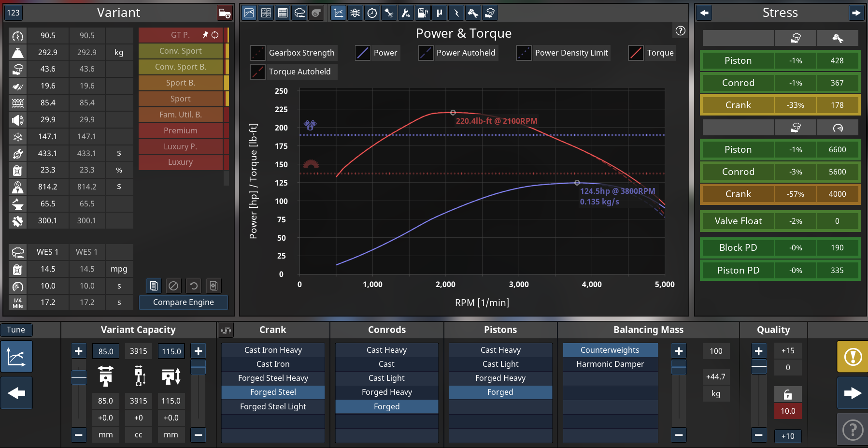Click the Tune button
Viewport: 868px width, 448px height.
click(16, 330)
